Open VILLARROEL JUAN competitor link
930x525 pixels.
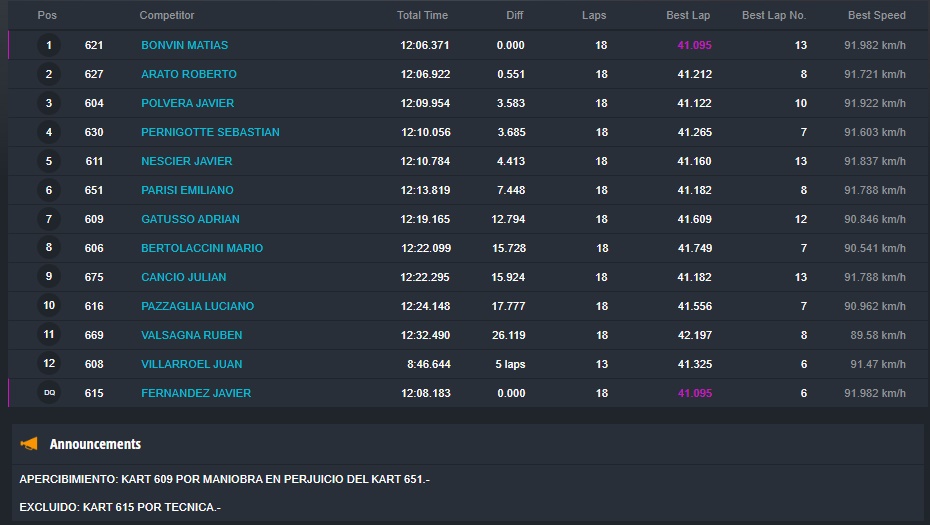coord(191,364)
